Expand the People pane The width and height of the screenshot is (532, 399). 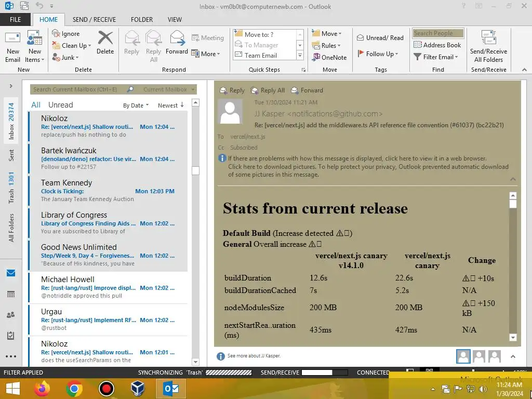(x=513, y=356)
